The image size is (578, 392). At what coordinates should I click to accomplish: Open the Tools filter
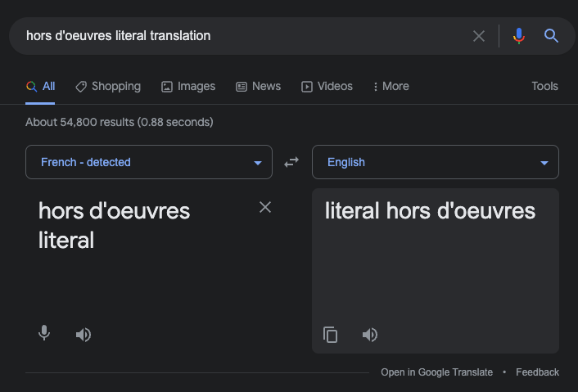pyautogui.click(x=544, y=86)
